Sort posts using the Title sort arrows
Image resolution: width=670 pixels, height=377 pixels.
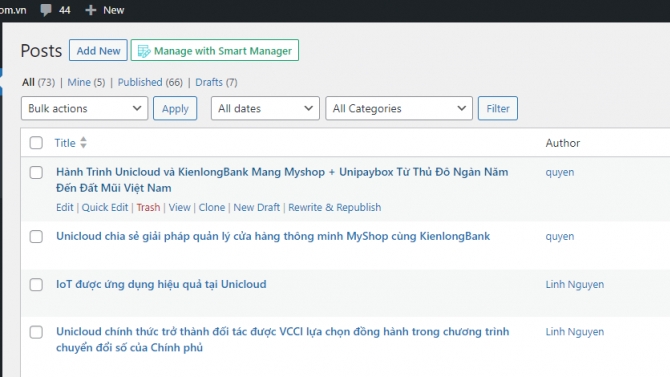[83, 142]
